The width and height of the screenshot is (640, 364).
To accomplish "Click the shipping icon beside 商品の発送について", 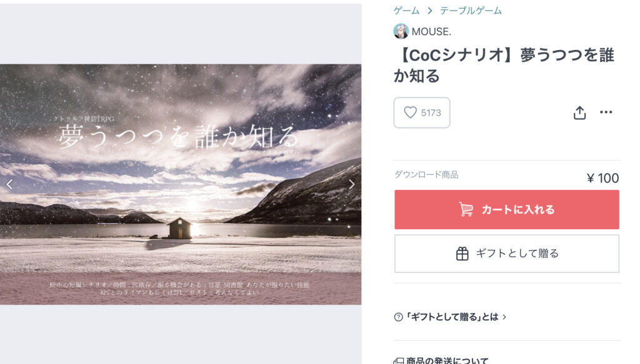I will 398,361.
